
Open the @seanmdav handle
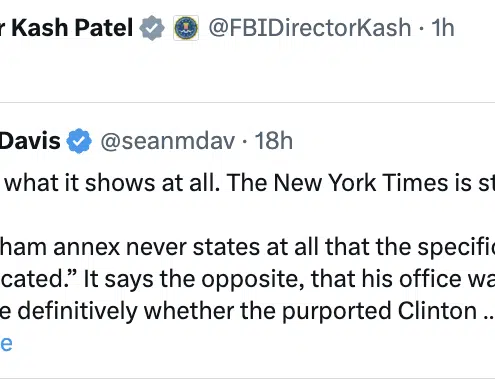(x=168, y=141)
